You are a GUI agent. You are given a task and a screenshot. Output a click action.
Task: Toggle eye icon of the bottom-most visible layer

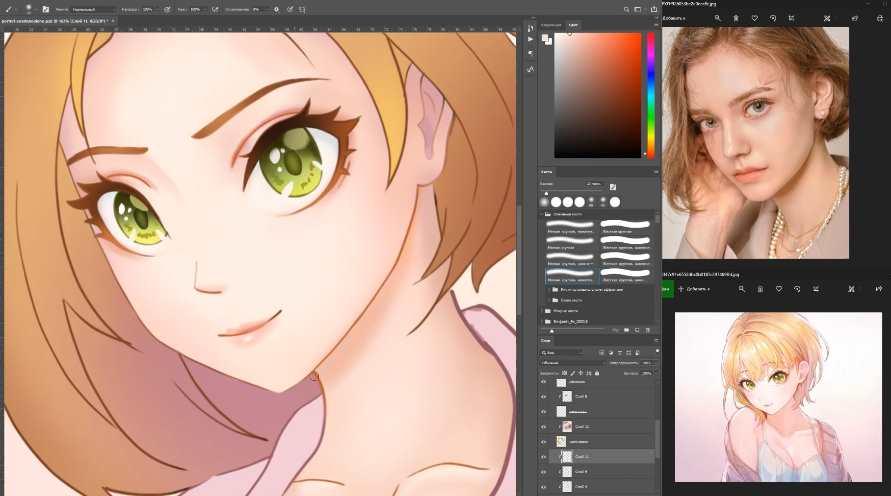point(545,486)
